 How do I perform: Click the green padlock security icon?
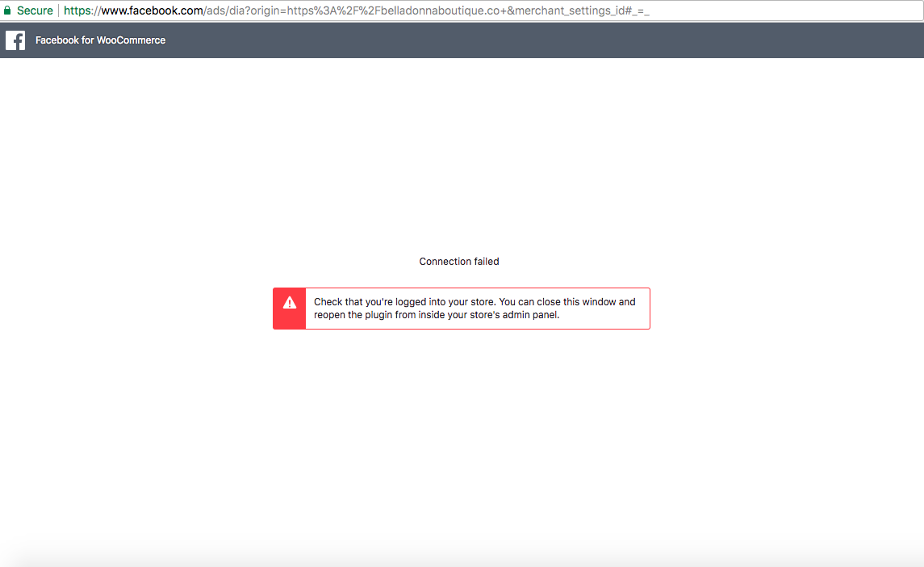point(7,10)
